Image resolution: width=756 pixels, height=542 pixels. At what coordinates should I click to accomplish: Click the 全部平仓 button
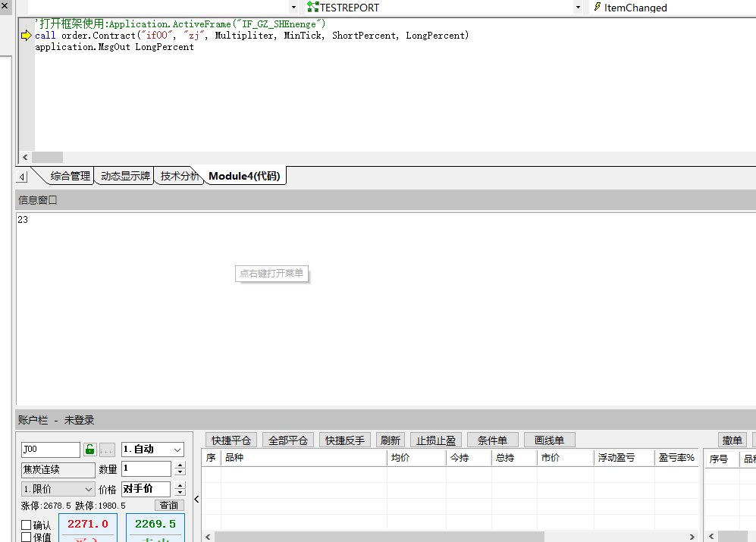pyautogui.click(x=287, y=440)
